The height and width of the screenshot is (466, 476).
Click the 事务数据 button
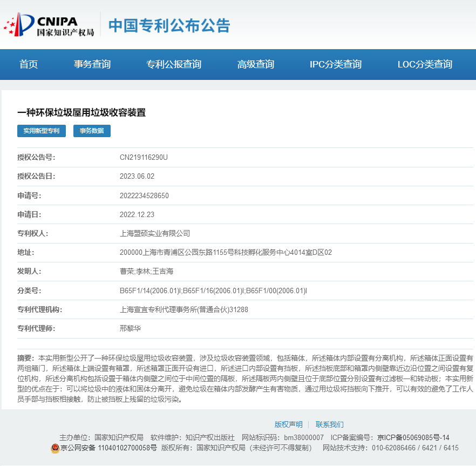point(92,131)
